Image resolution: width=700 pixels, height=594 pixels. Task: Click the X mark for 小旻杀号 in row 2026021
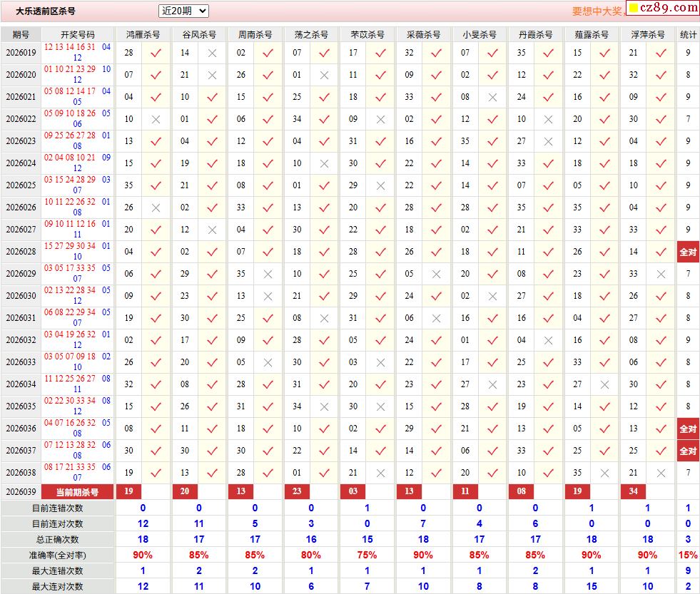492,97
